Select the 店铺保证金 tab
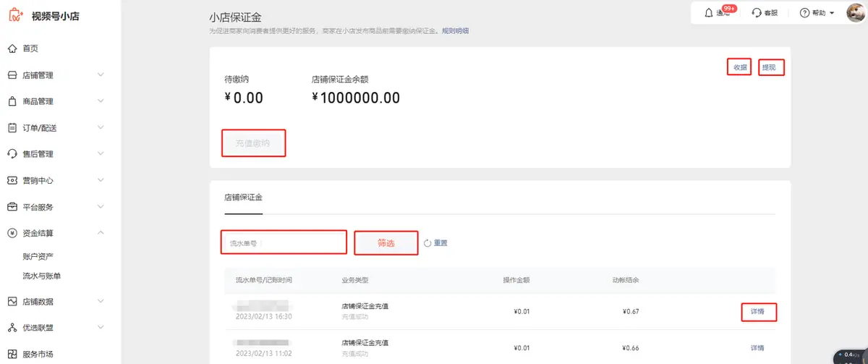Viewport: 868px width, 364px height. 243,197
